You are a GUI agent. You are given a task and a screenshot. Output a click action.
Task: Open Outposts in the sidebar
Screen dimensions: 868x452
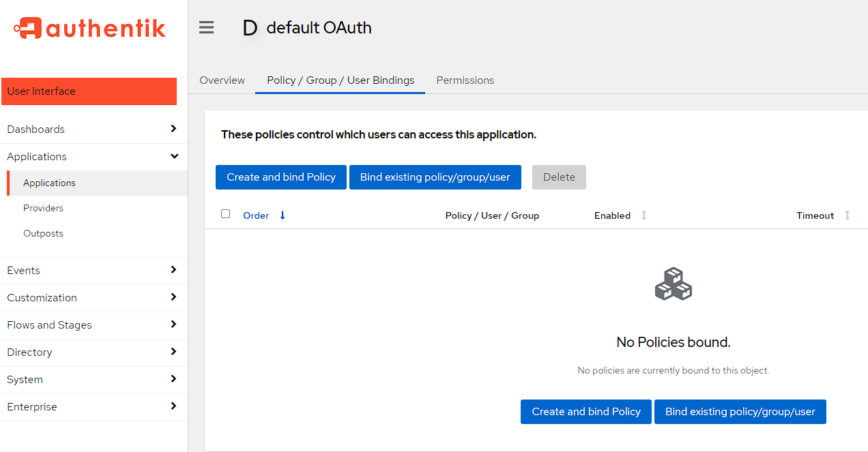coord(43,234)
